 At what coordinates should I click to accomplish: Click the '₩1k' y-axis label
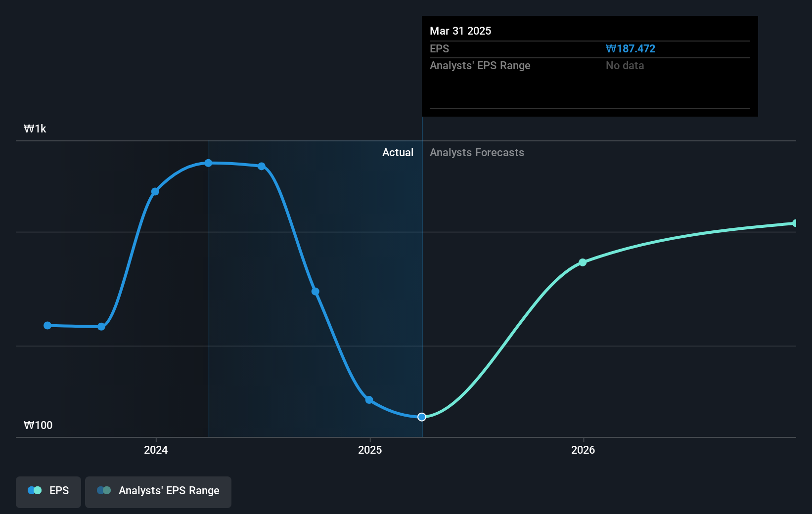pos(35,129)
